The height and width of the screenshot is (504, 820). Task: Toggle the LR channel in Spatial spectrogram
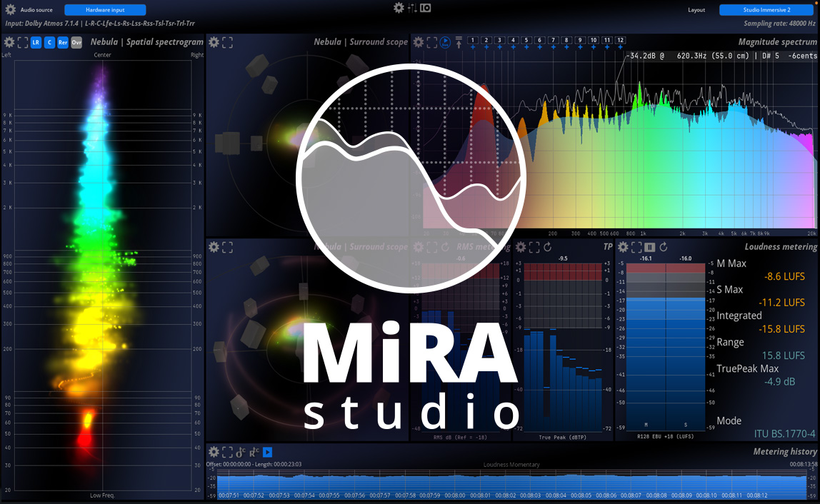pyautogui.click(x=36, y=43)
